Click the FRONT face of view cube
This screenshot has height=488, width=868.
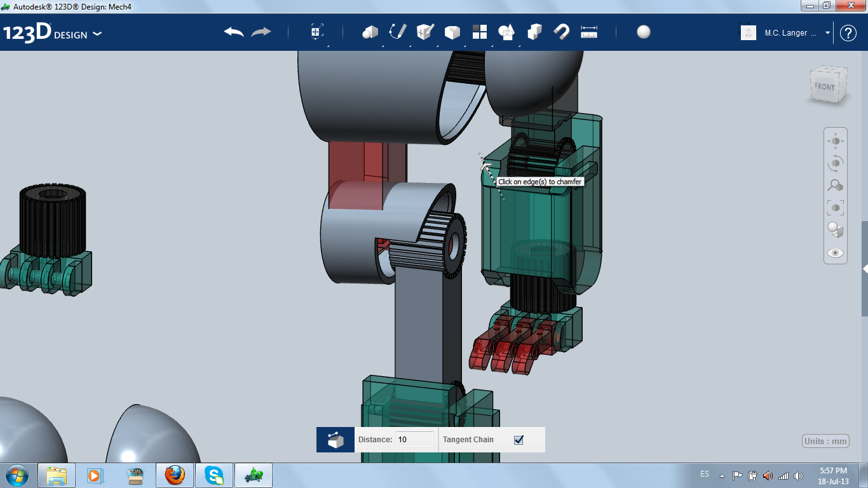825,86
